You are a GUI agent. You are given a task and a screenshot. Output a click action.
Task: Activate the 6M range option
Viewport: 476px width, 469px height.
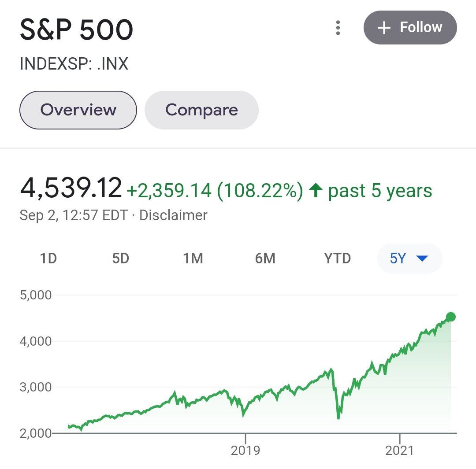[x=265, y=259]
